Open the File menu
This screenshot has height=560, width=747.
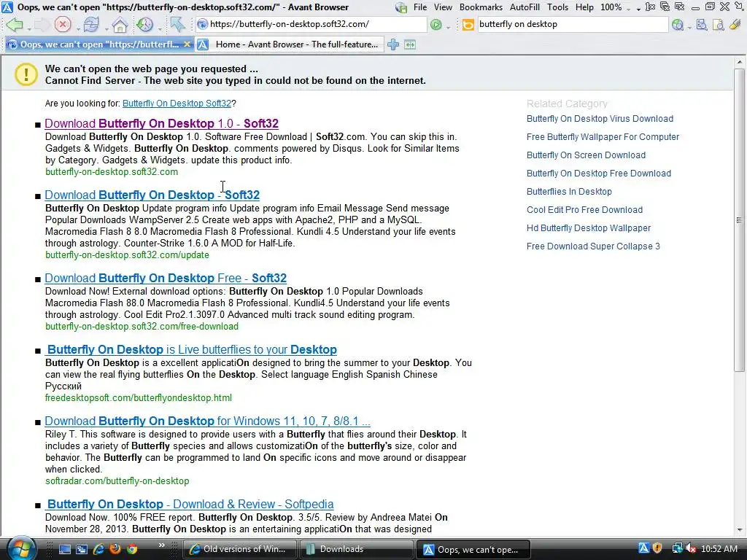point(420,7)
